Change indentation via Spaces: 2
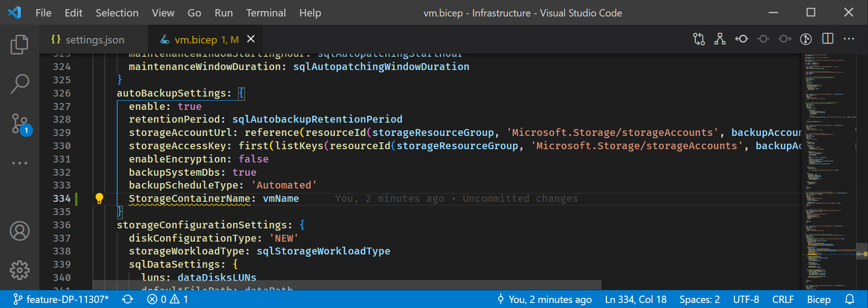 [x=700, y=299]
